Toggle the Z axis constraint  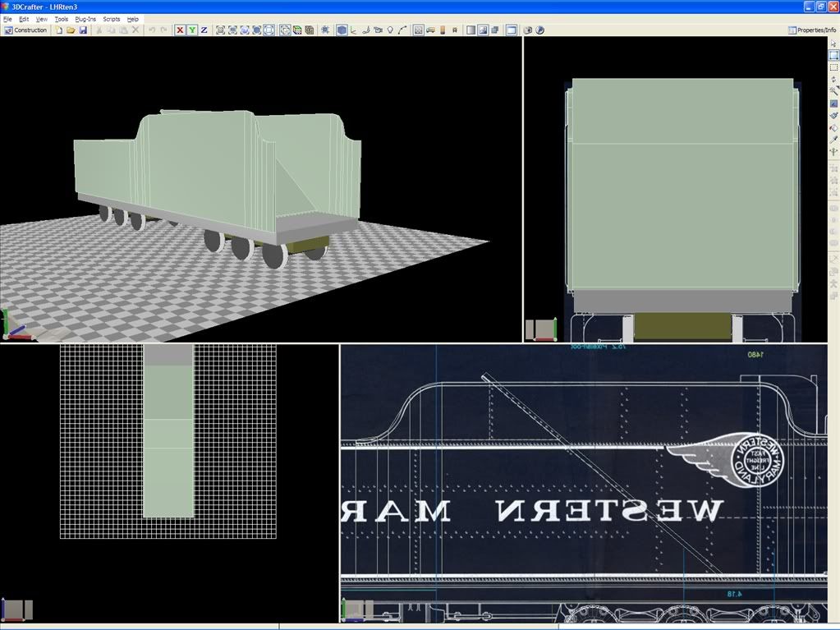204,30
